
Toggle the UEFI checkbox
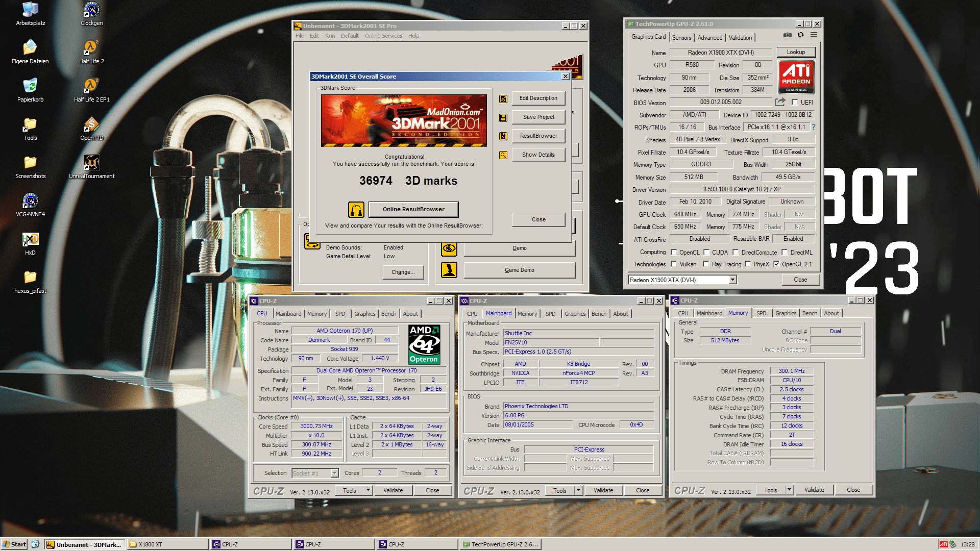tap(795, 102)
